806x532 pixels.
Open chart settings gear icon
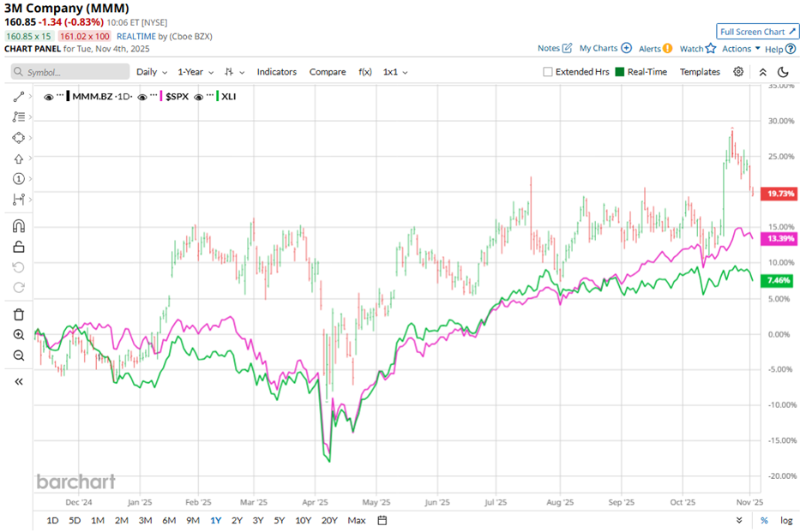tap(738, 72)
